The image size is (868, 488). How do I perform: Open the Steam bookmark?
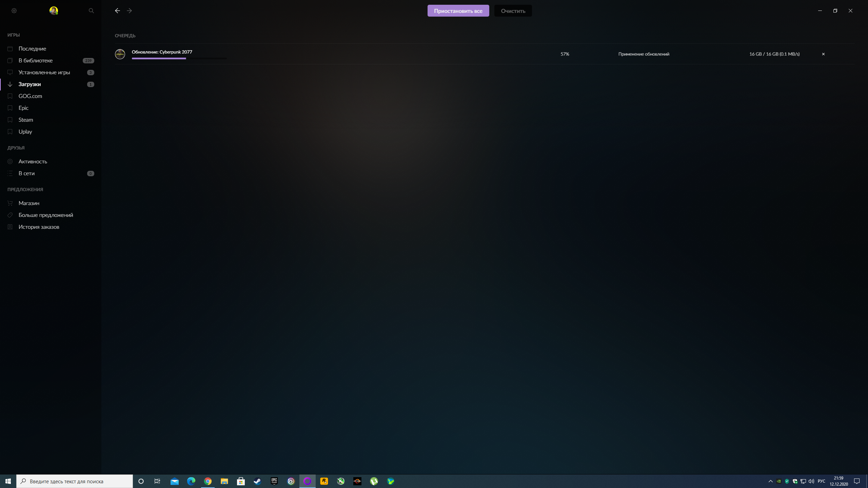pos(26,120)
